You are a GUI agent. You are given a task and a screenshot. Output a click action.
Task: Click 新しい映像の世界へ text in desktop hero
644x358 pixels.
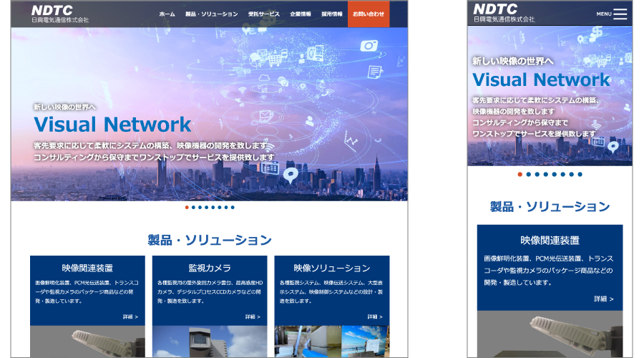pos(64,107)
